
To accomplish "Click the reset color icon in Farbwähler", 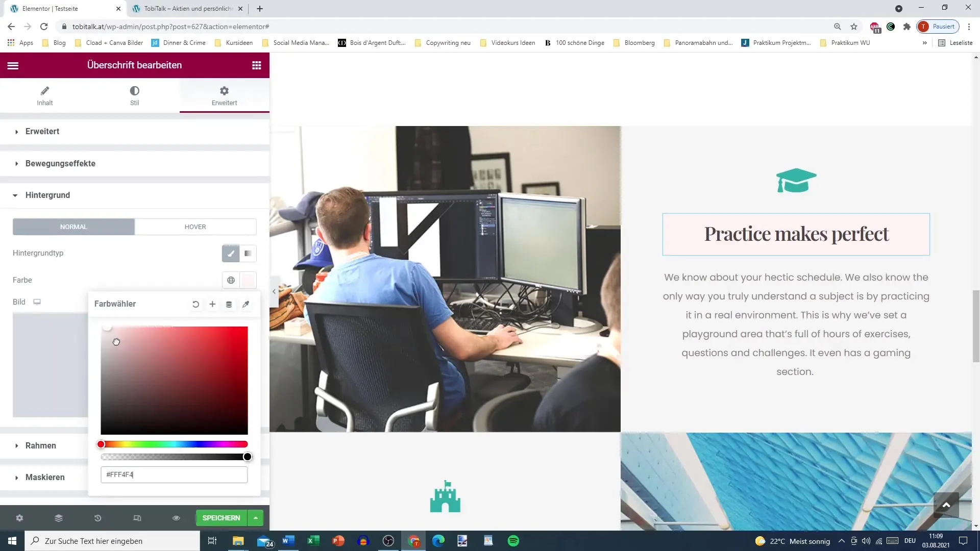I will 195,304.
